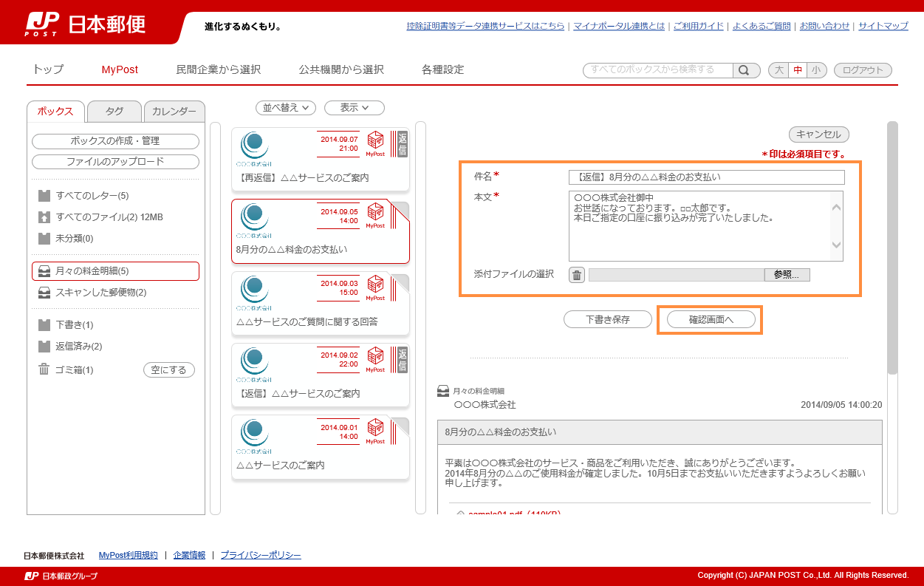Open 企業情報 footer link

coord(189,555)
